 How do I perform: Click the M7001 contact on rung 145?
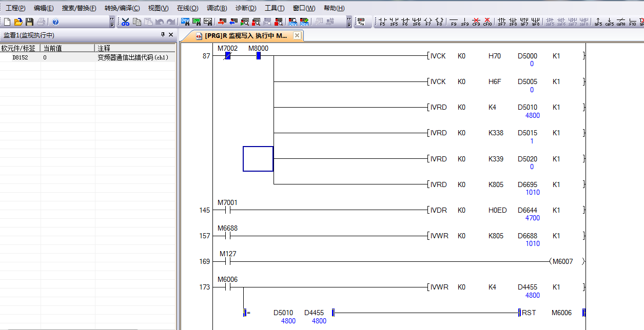click(227, 210)
